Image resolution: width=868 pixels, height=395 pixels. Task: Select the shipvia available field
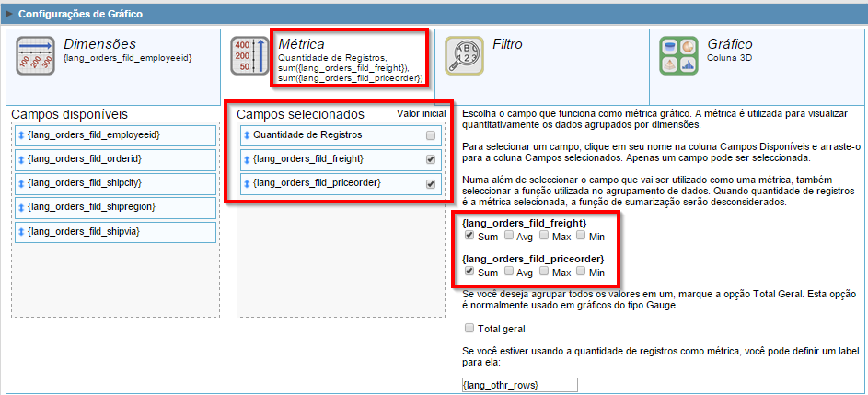[x=85, y=231]
